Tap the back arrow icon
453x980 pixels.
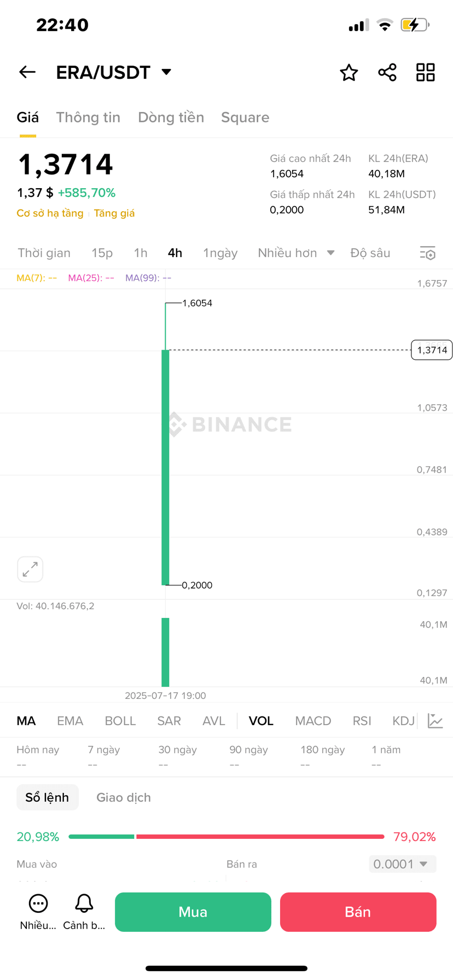point(27,72)
